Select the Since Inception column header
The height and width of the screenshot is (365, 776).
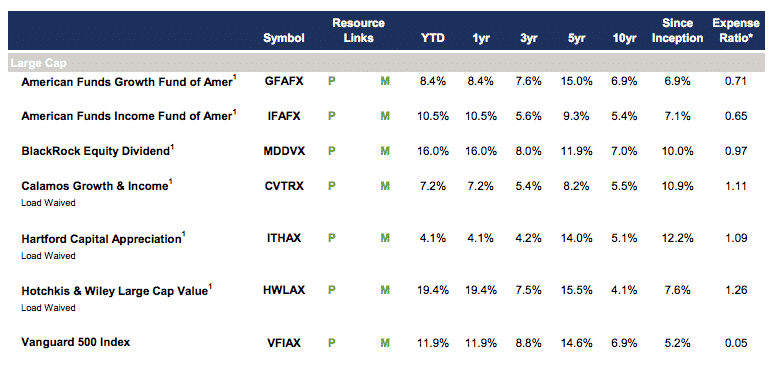[678, 30]
